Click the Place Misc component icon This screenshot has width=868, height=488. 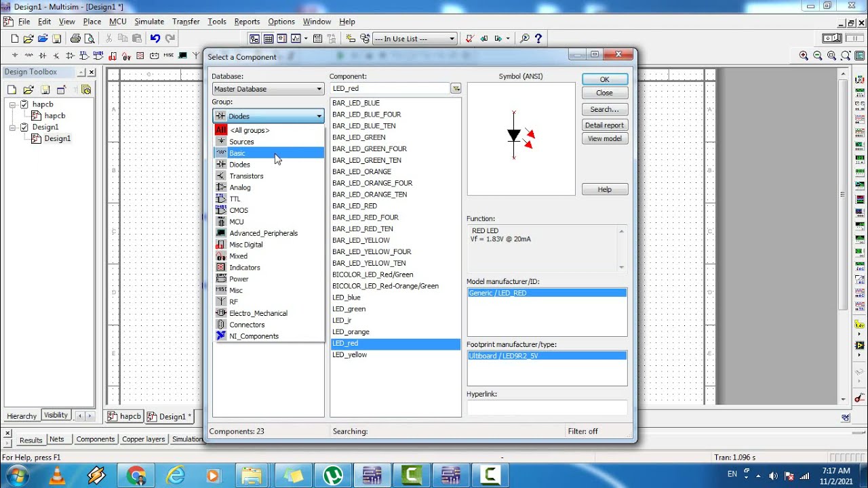point(168,56)
